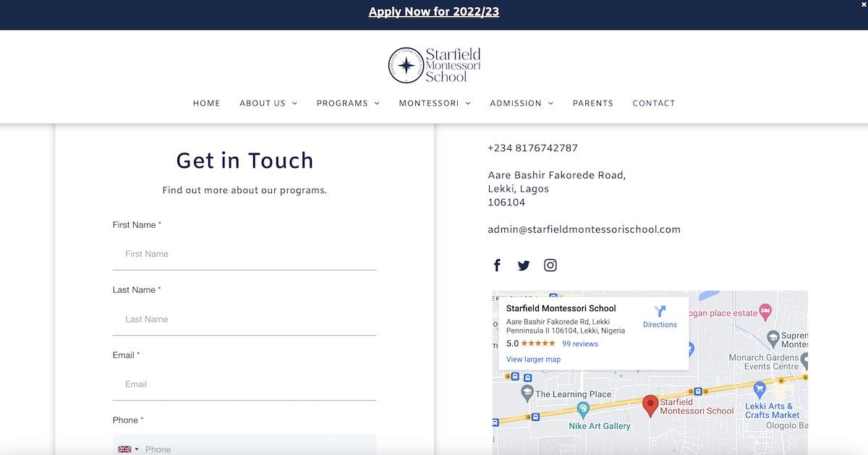Close the top announcement banner
Viewport: 868px width, 455px height.
863,4
